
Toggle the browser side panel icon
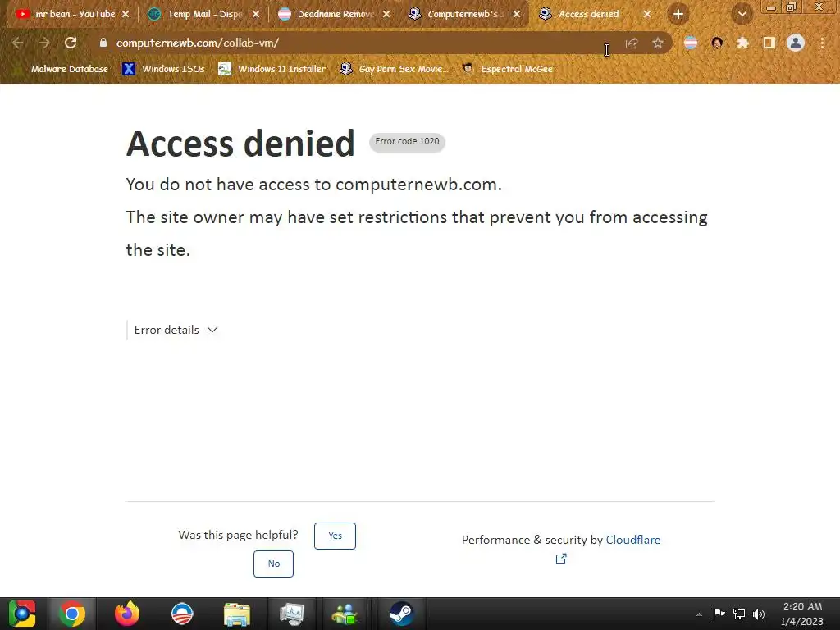tap(769, 43)
